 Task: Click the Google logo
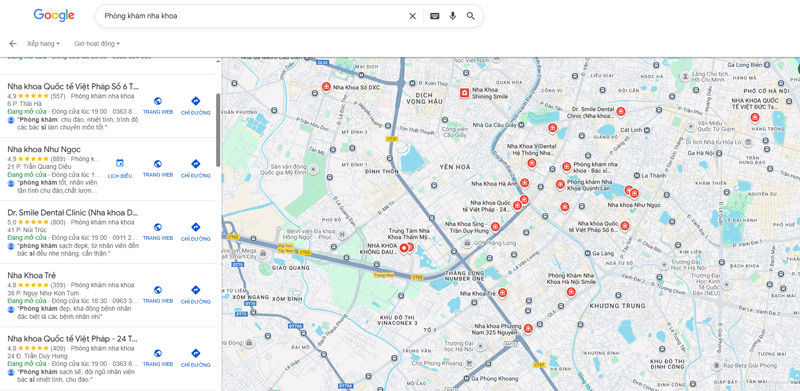(x=54, y=15)
